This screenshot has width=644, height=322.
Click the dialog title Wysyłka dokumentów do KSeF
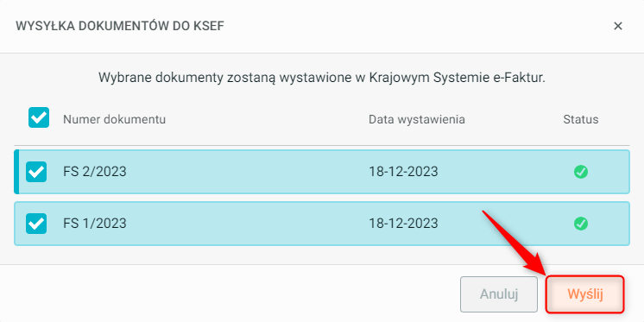[x=119, y=26]
